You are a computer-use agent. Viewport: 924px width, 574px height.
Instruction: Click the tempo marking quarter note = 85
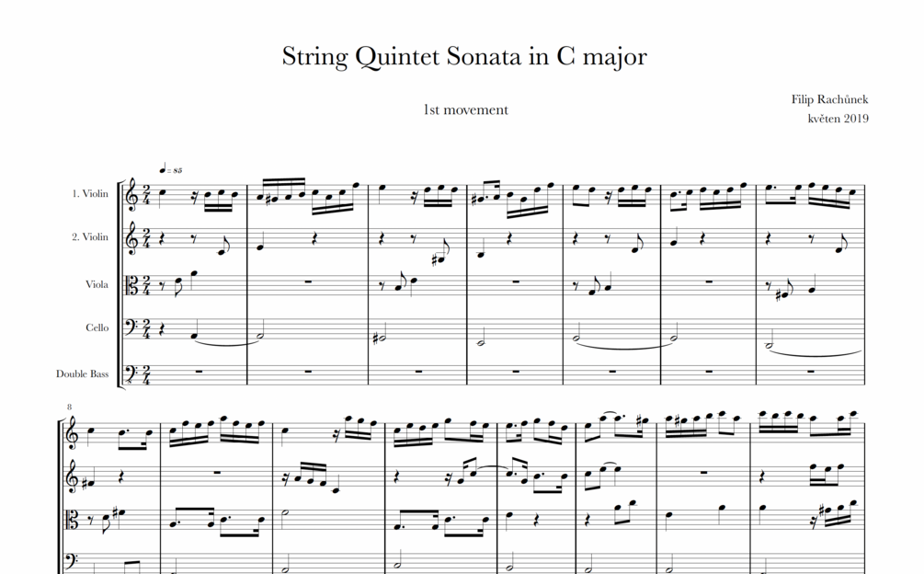click(x=170, y=170)
